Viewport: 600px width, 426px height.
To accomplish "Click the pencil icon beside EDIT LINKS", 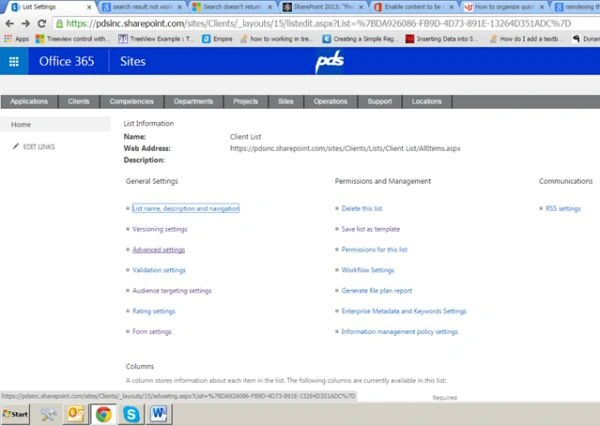I will tap(16, 146).
